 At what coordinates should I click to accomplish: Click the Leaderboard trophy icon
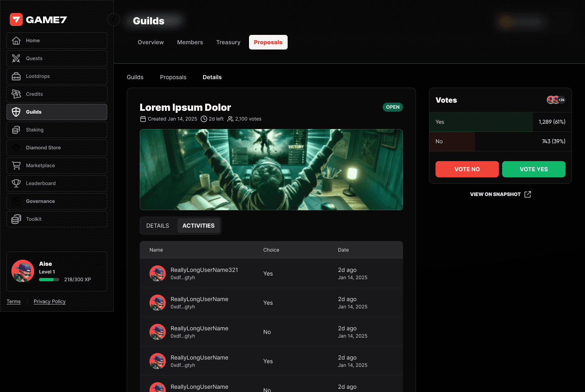(16, 183)
